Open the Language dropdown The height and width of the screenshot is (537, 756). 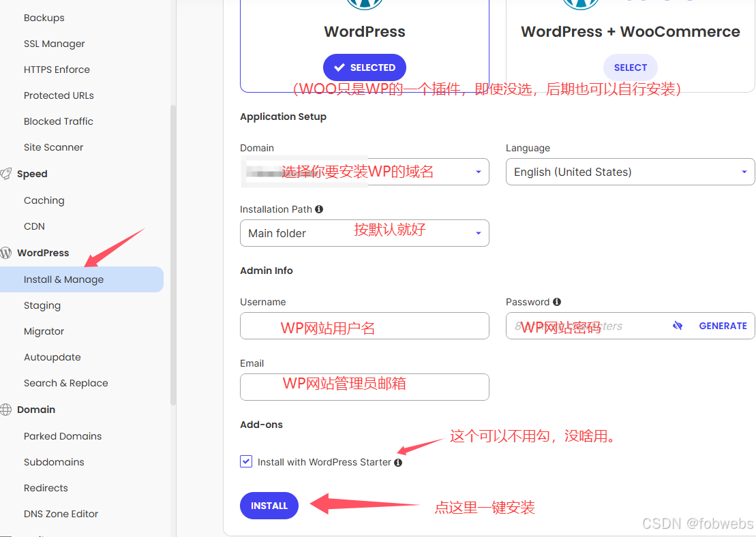click(x=630, y=172)
